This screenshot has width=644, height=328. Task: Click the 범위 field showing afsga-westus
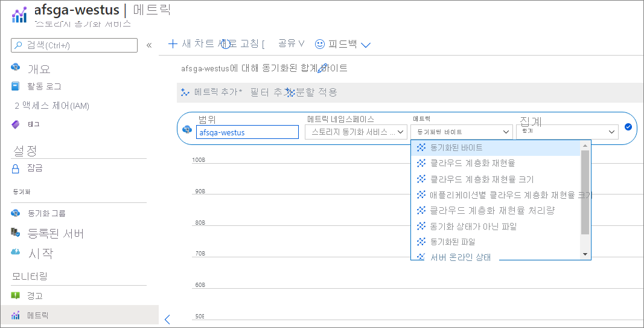(x=247, y=132)
